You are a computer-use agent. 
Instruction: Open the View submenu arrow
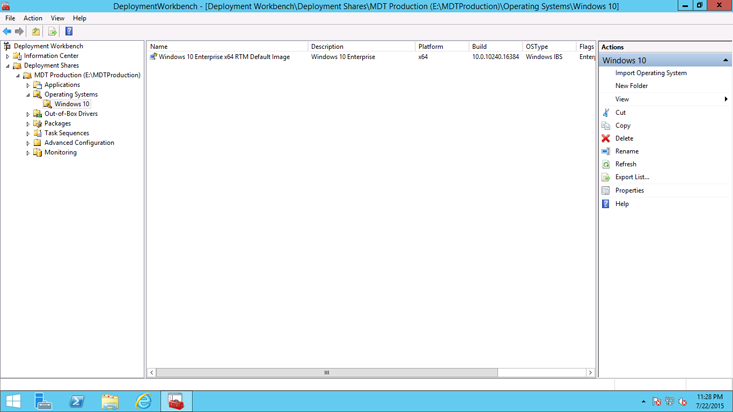(x=725, y=99)
